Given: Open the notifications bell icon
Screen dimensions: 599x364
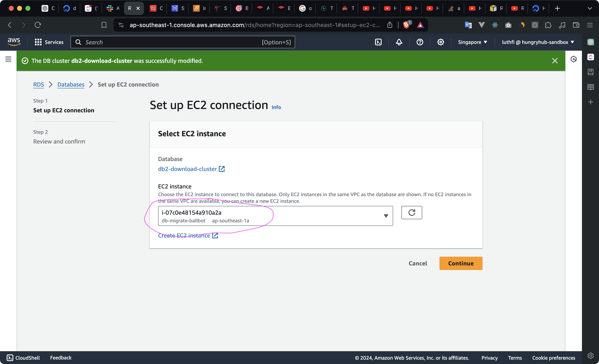Looking at the screenshot, I should pyautogui.click(x=399, y=42).
